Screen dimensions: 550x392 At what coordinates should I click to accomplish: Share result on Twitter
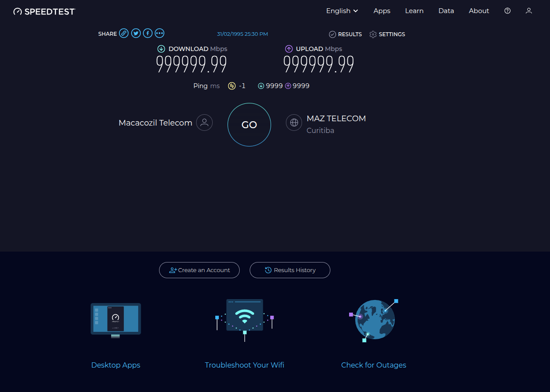click(x=136, y=33)
